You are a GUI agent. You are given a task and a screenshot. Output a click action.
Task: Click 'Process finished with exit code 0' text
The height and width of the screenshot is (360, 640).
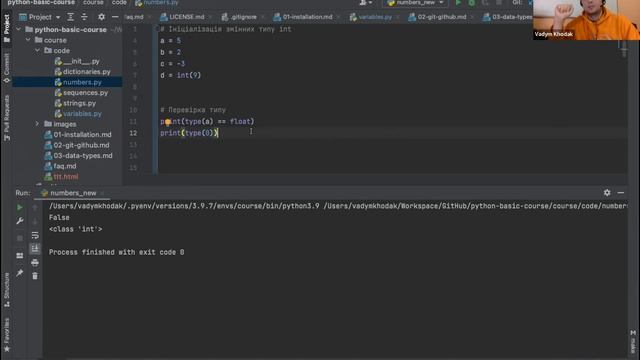click(x=116, y=252)
